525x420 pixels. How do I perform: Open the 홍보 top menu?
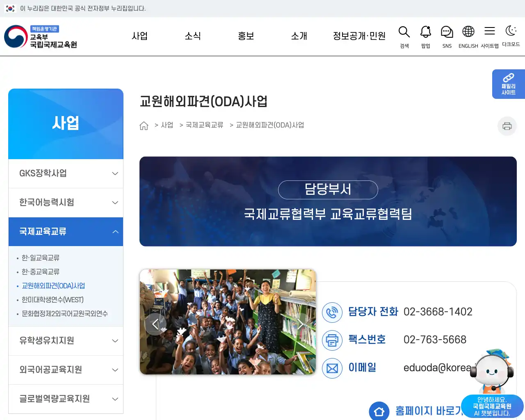pos(246,36)
